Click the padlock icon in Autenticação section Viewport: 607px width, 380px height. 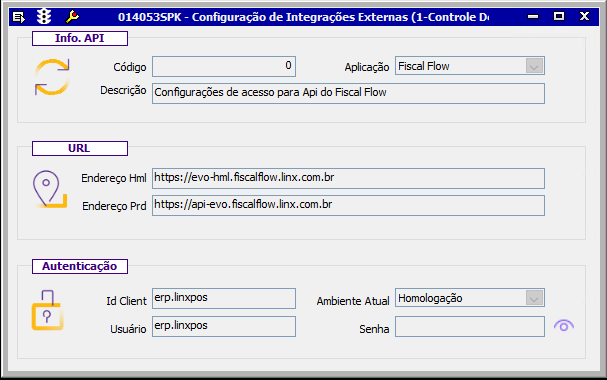point(47,310)
